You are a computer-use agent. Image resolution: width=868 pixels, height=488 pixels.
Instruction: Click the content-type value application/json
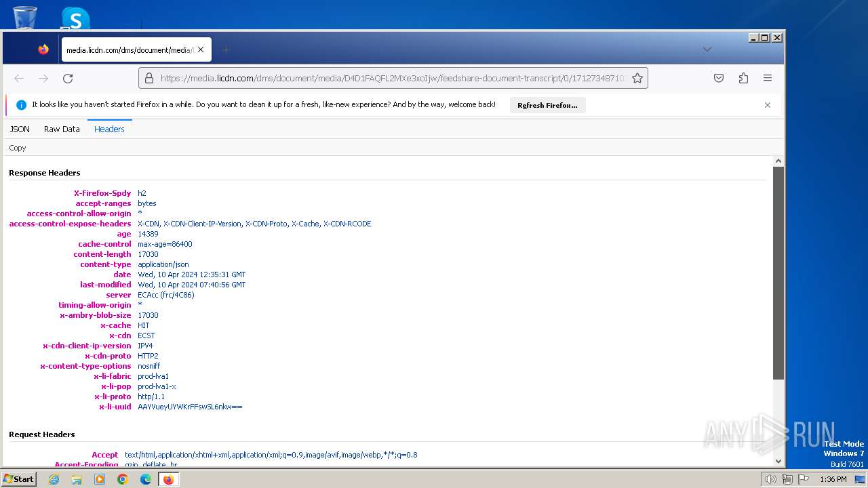tap(163, 264)
